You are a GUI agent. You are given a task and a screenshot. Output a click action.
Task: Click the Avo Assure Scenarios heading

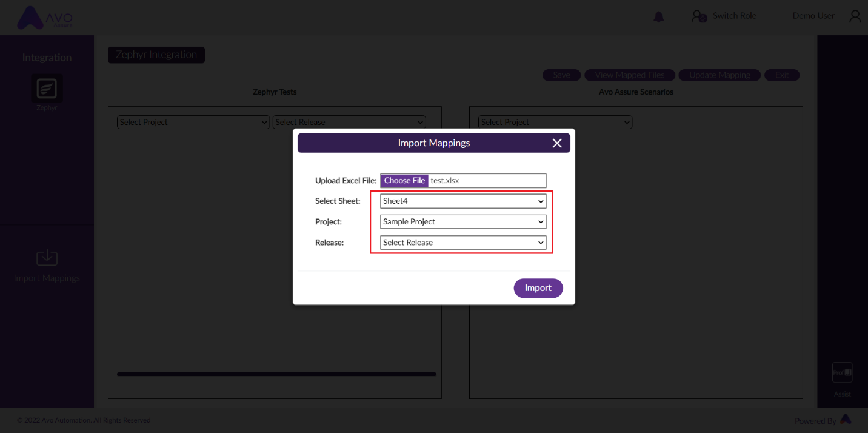636,92
